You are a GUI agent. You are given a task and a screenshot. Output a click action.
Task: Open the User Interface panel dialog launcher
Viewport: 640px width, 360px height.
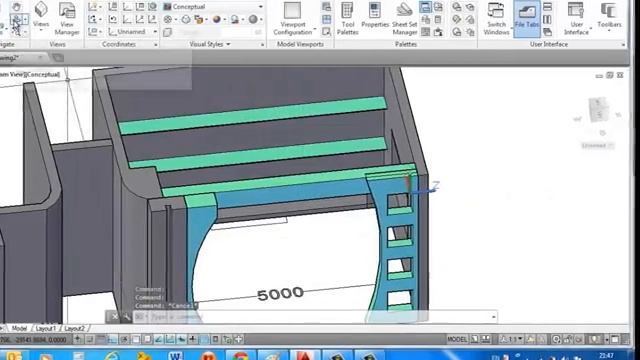point(623,44)
